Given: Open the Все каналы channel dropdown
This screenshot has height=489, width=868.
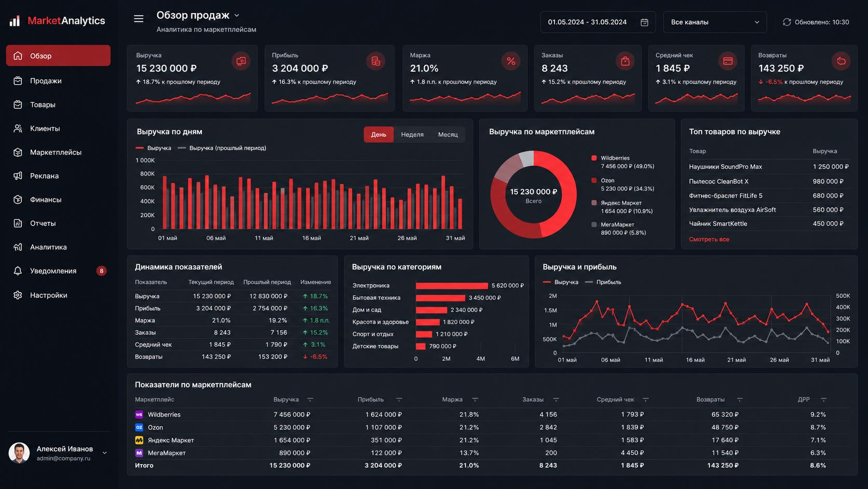Looking at the screenshot, I should pos(715,22).
